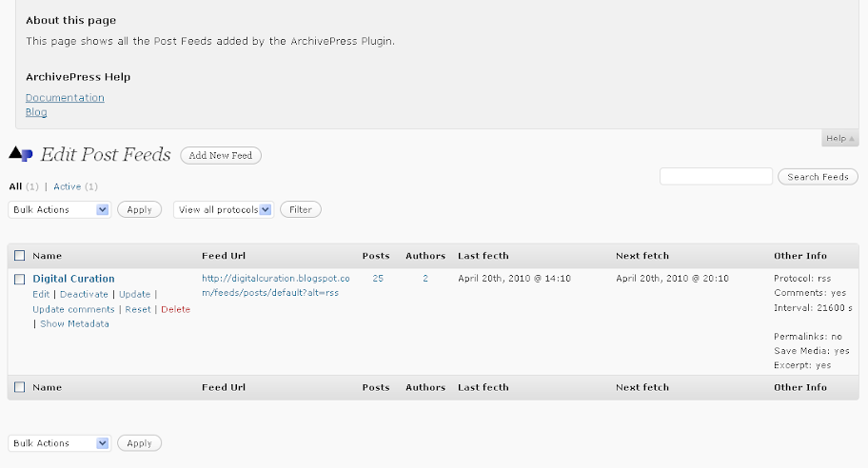Open the bottom Bulk Actions dropdown
Viewport: 868px width, 468px height.
tap(59, 443)
